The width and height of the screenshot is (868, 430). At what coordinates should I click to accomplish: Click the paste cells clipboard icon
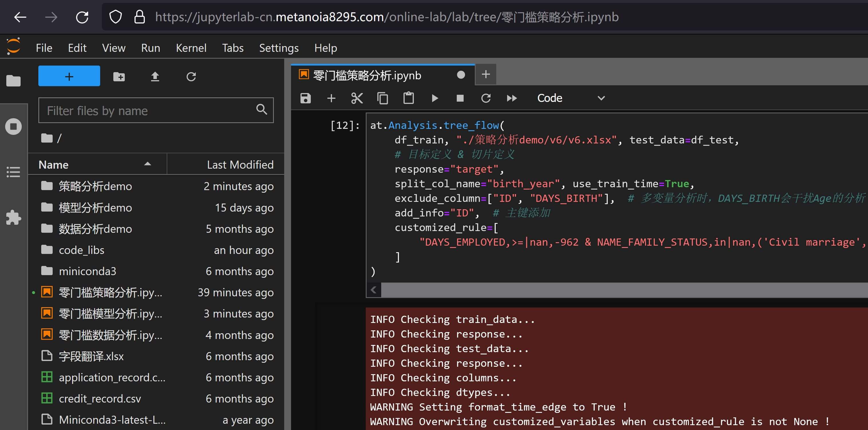[x=408, y=98]
